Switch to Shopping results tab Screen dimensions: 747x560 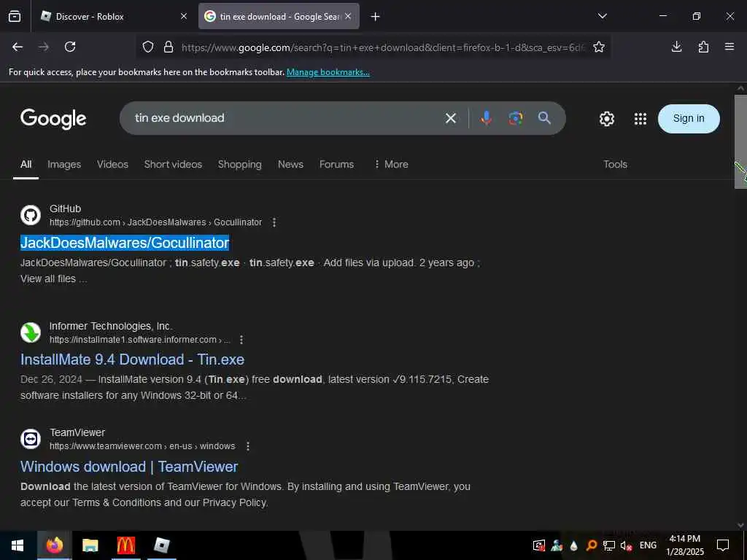pos(239,164)
